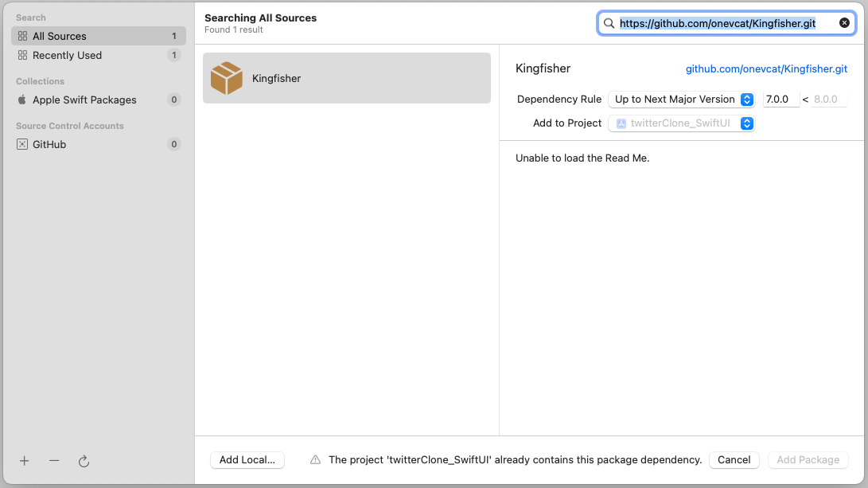Select GitHub source control account
Viewport: 868px width, 488px height.
(x=99, y=145)
